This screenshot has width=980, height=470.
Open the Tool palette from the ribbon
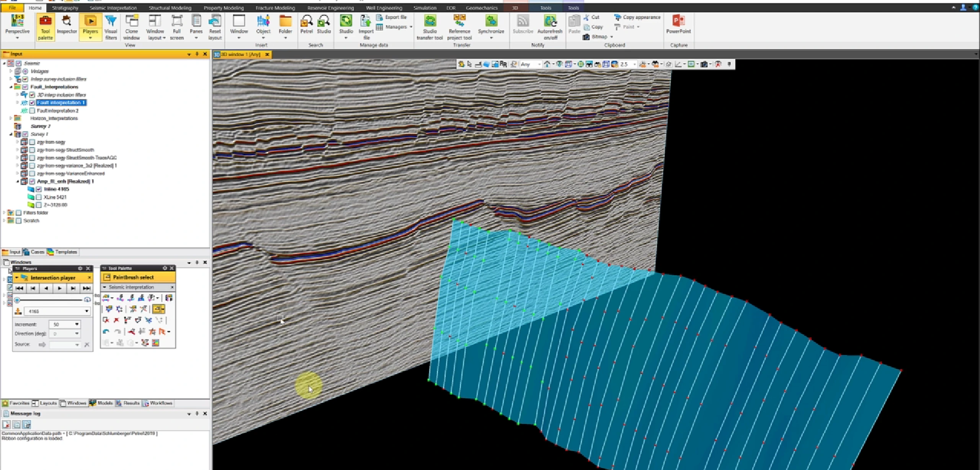coord(45,27)
